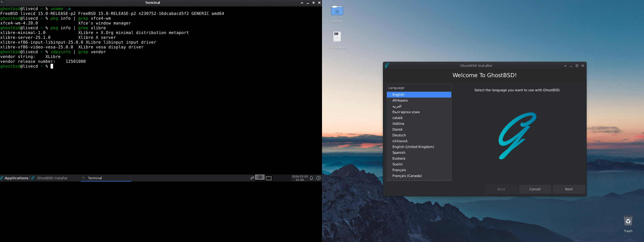The image size is (644, 242).
Task: Click the network connection arrows icon in panel
Action: click(252, 178)
